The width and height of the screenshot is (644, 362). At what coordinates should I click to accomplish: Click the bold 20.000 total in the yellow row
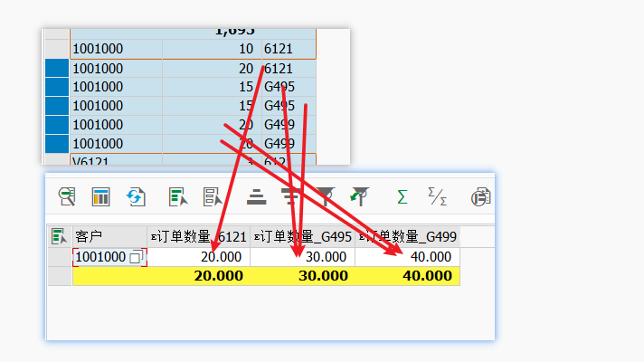(219, 276)
